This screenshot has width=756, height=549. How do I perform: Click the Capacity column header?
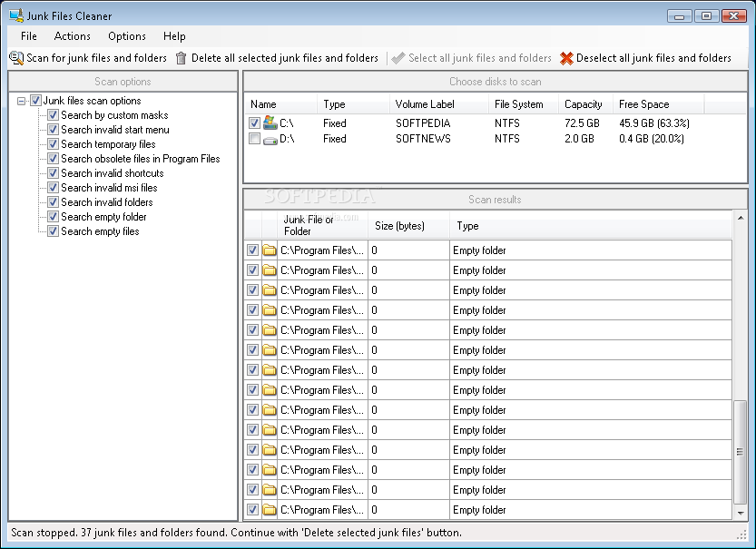point(585,104)
